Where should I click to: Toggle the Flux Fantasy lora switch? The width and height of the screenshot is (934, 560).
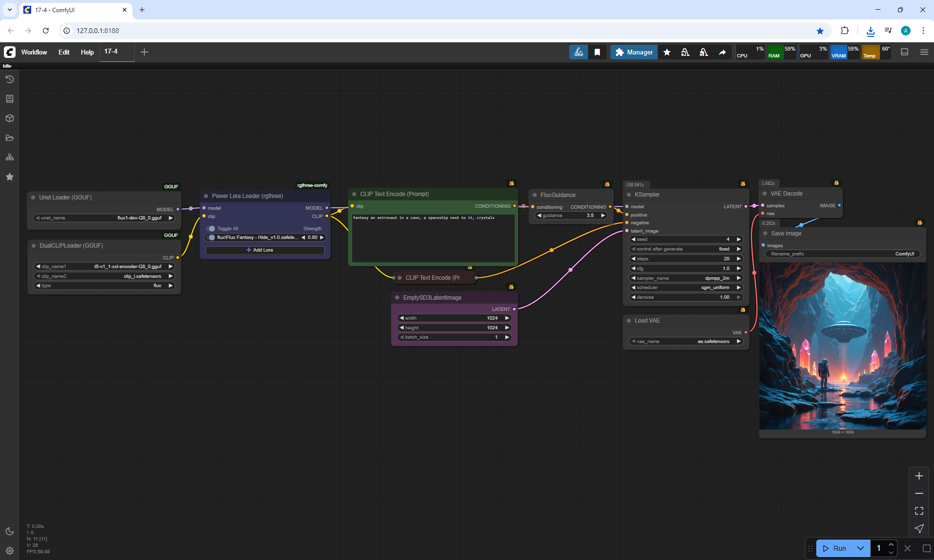pos(211,237)
